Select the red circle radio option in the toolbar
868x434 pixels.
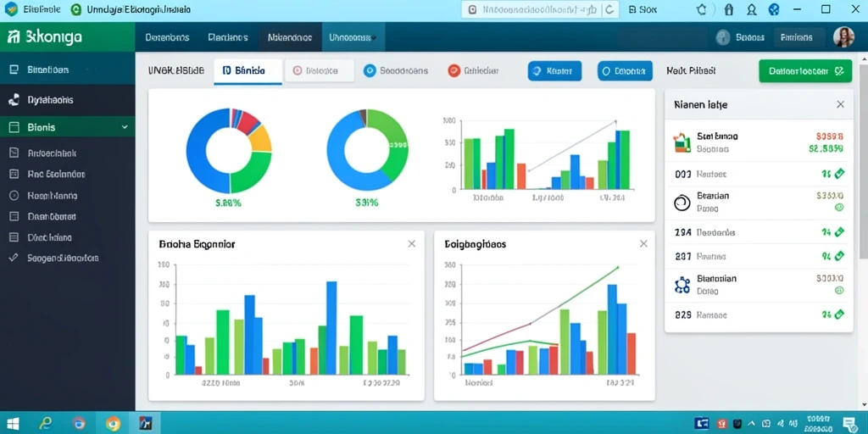454,70
